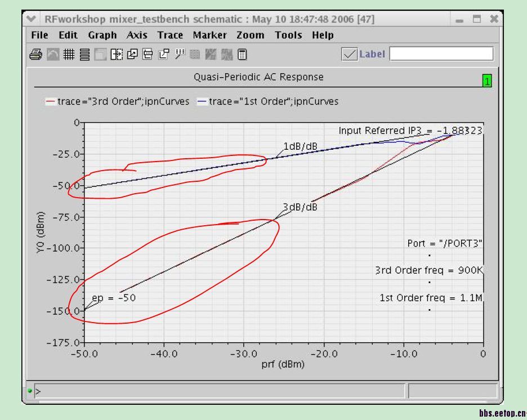527x420 pixels.
Task: Click the second greyed-out diagonal plot icon
Action: tap(227, 55)
